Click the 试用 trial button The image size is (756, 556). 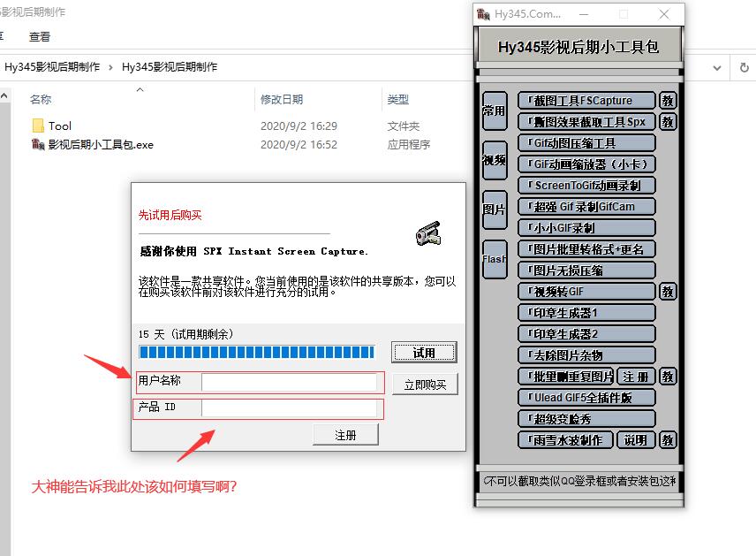(x=424, y=353)
